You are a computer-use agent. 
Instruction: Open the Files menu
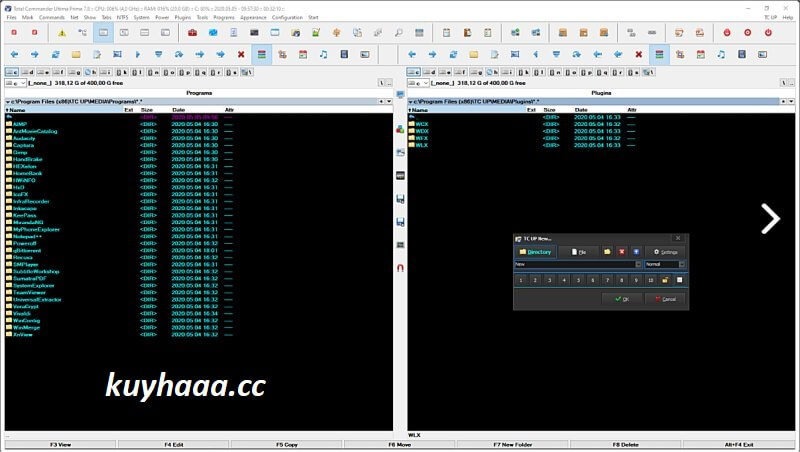(x=11, y=17)
